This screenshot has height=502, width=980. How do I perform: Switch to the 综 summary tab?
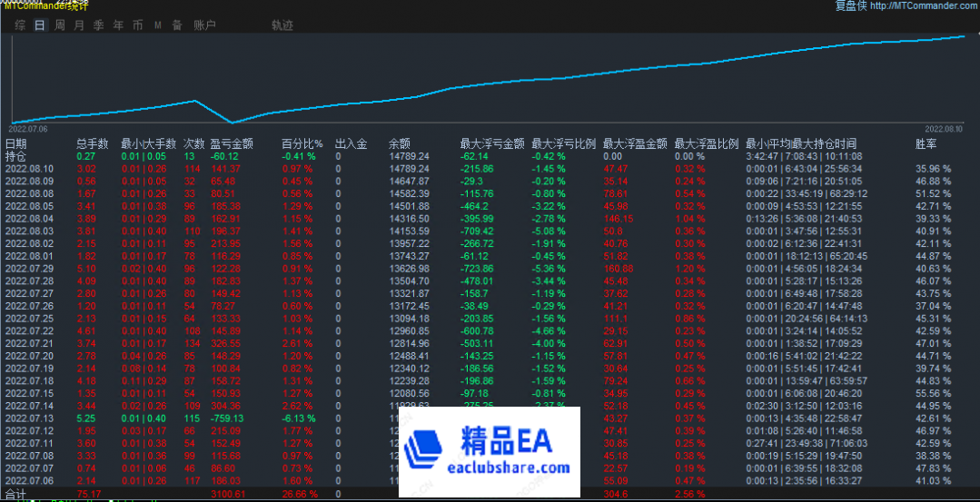20,25
